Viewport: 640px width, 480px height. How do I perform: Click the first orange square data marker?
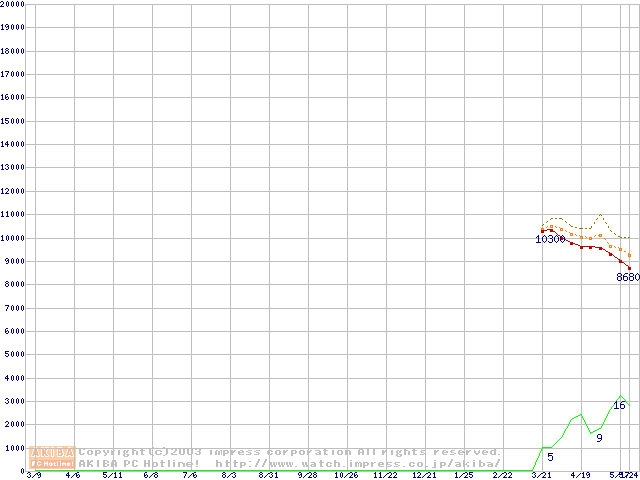pyautogui.click(x=543, y=228)
